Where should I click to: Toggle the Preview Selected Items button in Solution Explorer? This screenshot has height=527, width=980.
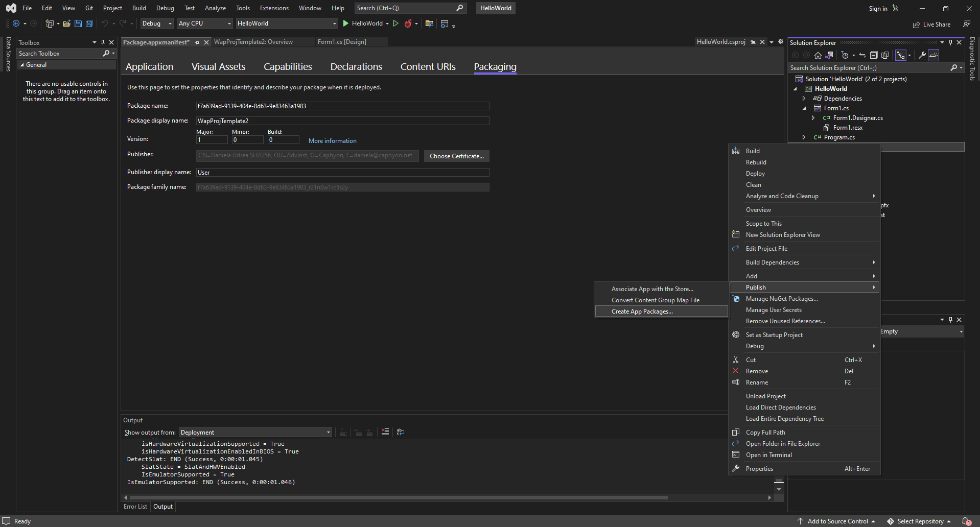coord(934,55)
